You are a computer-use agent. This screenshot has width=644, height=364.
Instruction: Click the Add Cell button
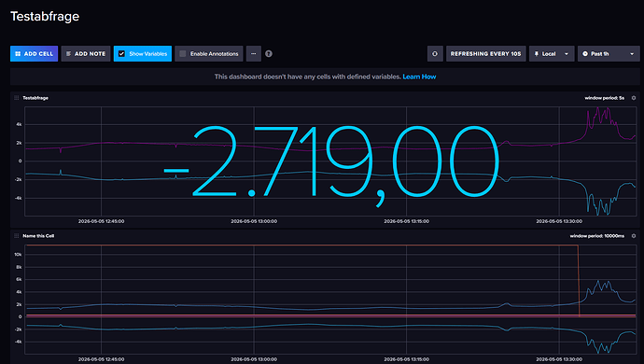[35, 54]
